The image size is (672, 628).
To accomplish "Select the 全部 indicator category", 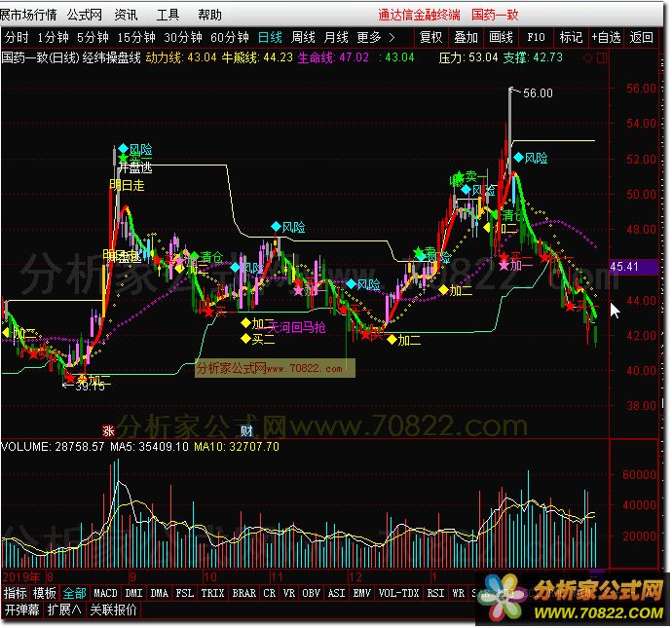I will [x=75, y=593].
